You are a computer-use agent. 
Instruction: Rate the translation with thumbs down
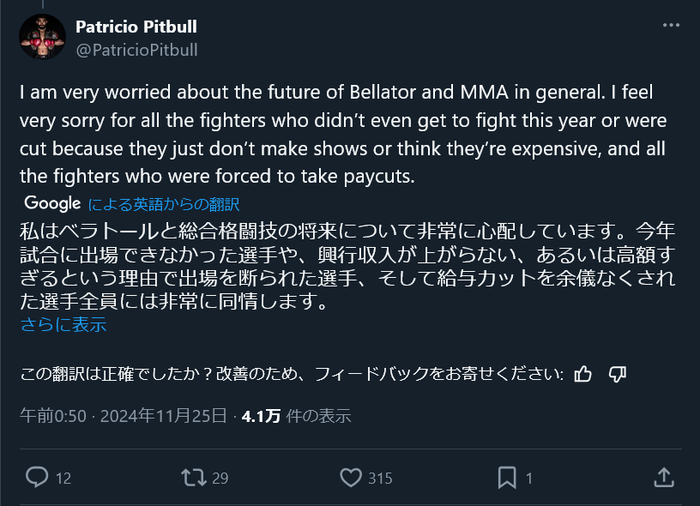[617, 374]
